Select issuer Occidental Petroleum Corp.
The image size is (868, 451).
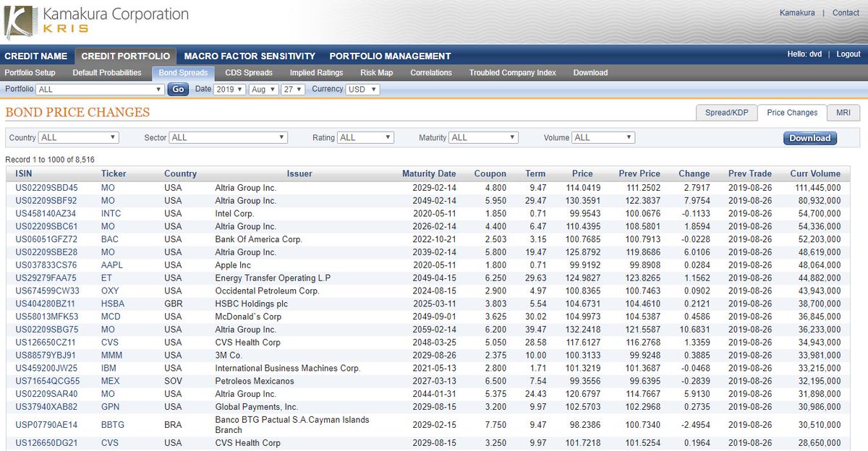[x=267, y=291]
